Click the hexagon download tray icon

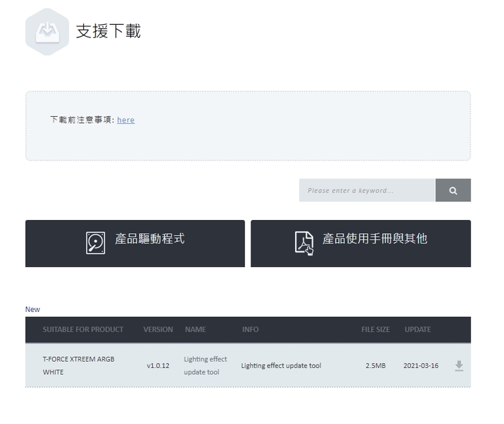(x=47, y=31)
